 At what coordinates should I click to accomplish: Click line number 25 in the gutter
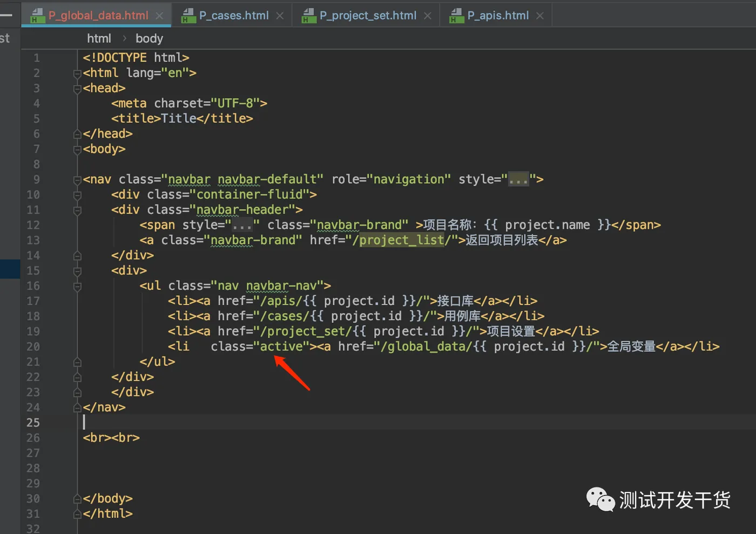click(33, 423)
